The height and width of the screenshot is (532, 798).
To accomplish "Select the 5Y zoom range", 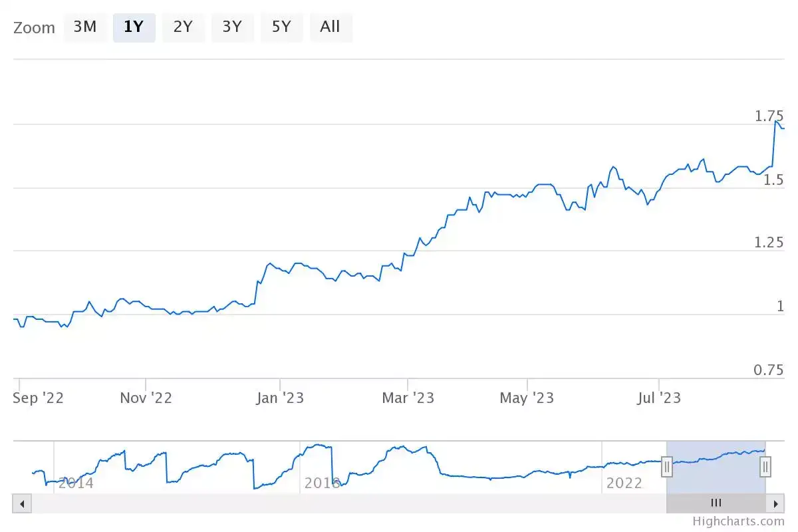I will pyautogui.click(x=281, y=27).
